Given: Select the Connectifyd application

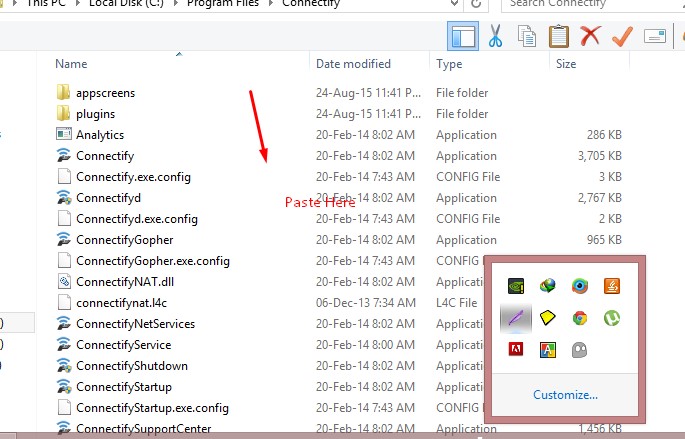Looking at the screenshot, I should 108,198.
